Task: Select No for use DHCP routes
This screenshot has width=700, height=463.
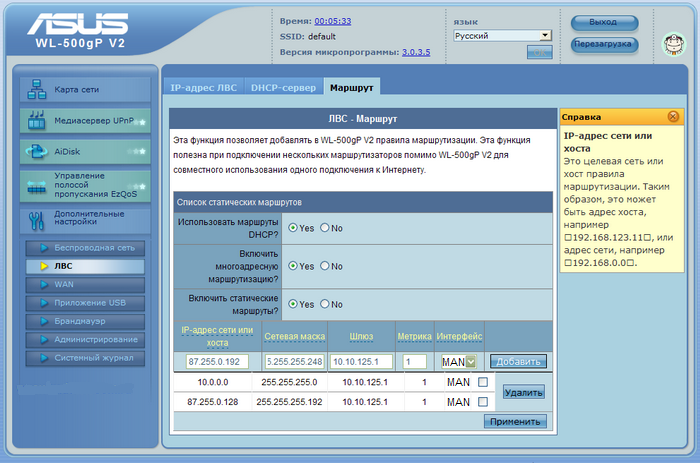Action: point(325,228)
